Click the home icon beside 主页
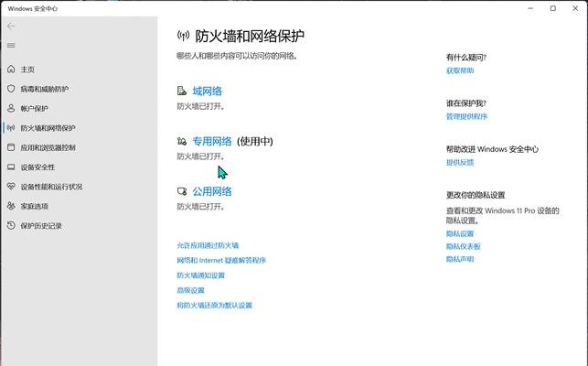Image resolution: width=588 pixels, height=366 pixels. 11,69
